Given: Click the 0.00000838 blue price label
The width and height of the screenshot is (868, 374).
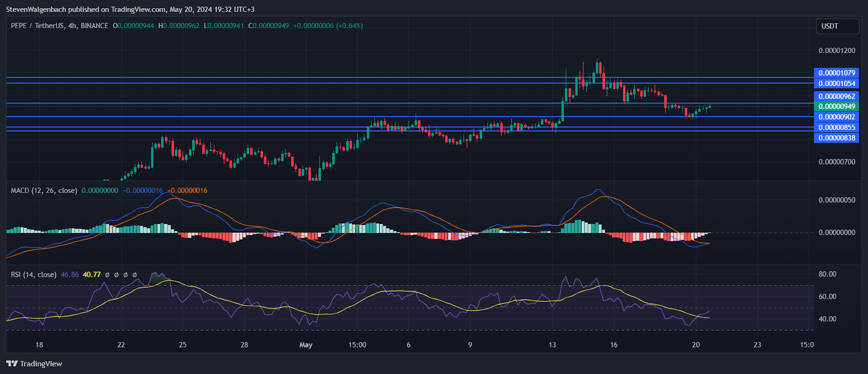Looking at the screenshot, I should click(x=837, y=138).
